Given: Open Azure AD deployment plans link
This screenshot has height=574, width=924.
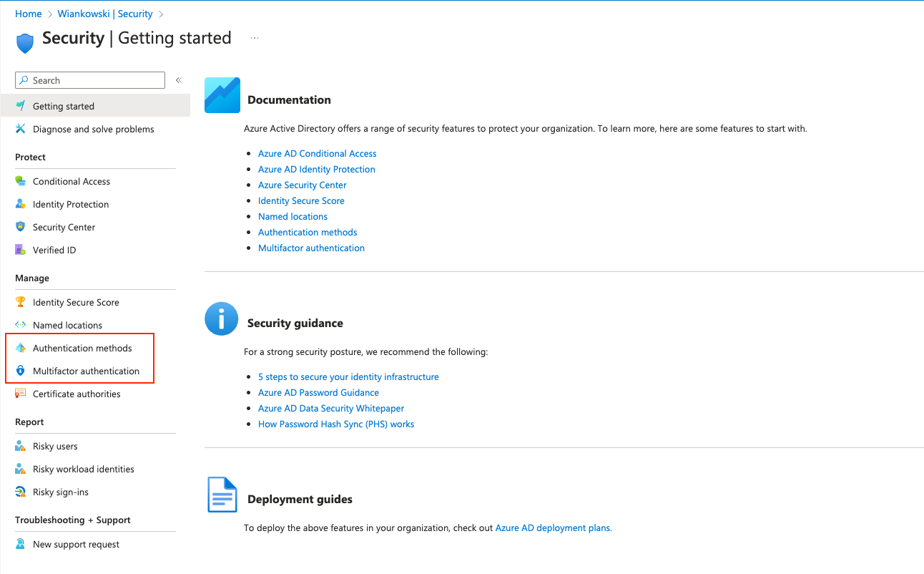Looking at the screenshot, I should coord(553,527).
